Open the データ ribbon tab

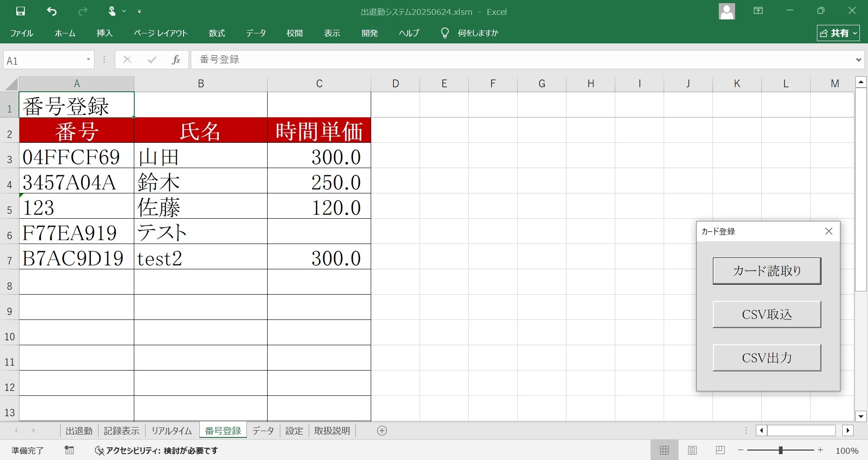[256, 33]
